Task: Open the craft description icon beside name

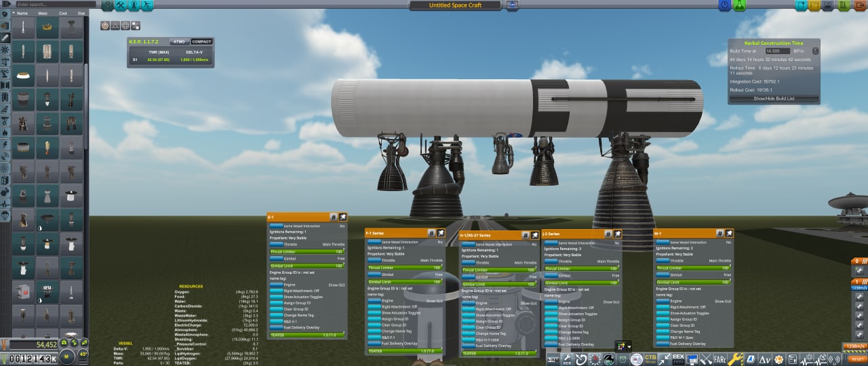Action: [512, 6]
